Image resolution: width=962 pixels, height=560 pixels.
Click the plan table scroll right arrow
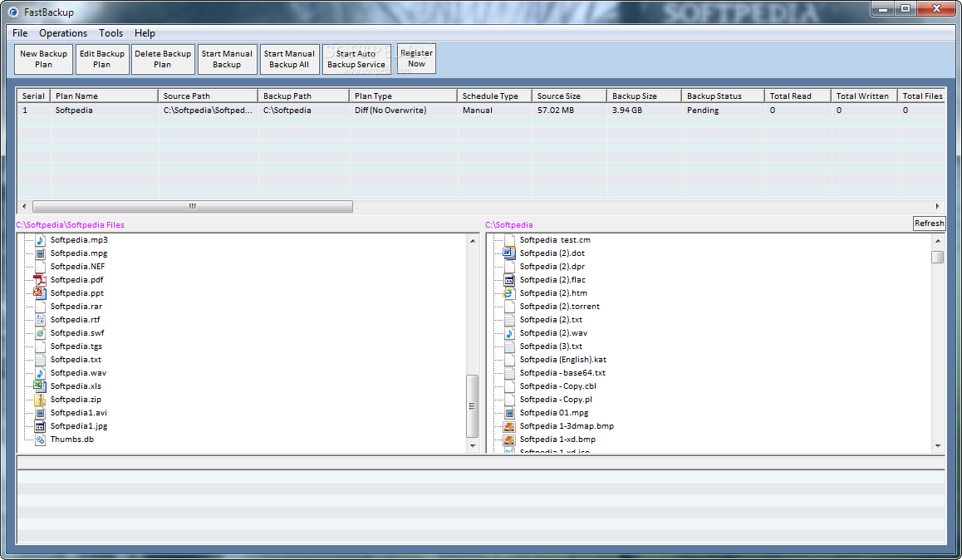(x=937, y=206)
